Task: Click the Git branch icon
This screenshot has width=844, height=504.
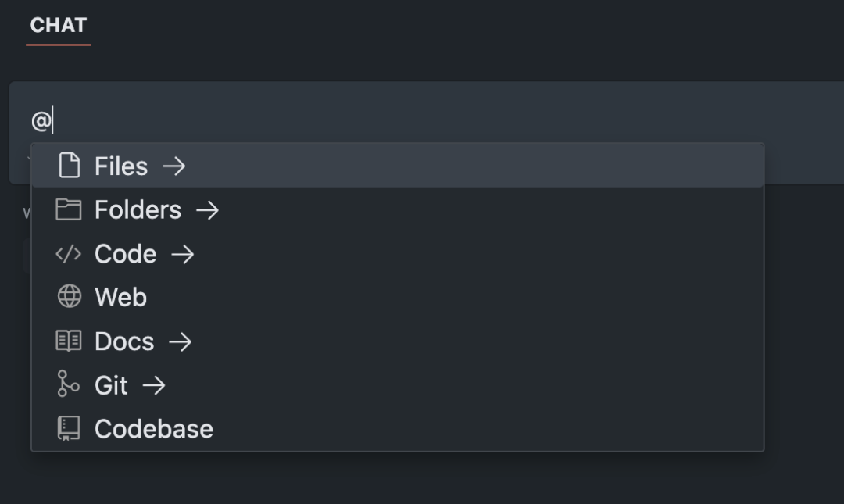Action: click(x=69, y=384)
